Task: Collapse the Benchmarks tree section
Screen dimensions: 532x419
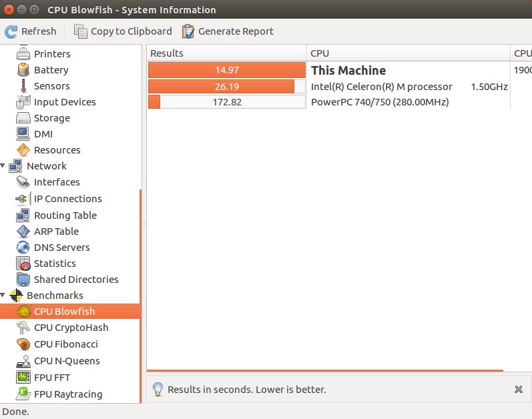Action: point(4,296)
